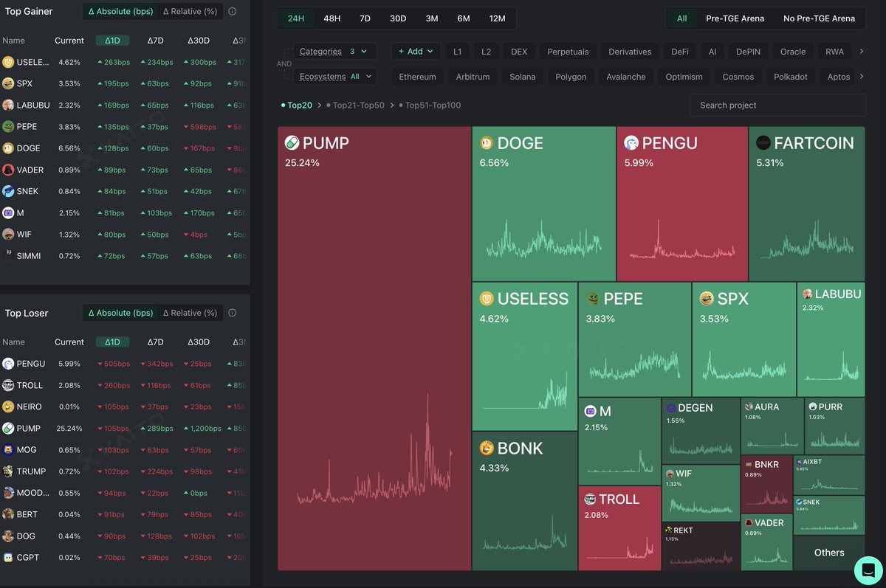The height and width of the screenshot is (588, 886).
Task: Click the Search project input field
Action: pyautogui.click(x=777, y=106)
